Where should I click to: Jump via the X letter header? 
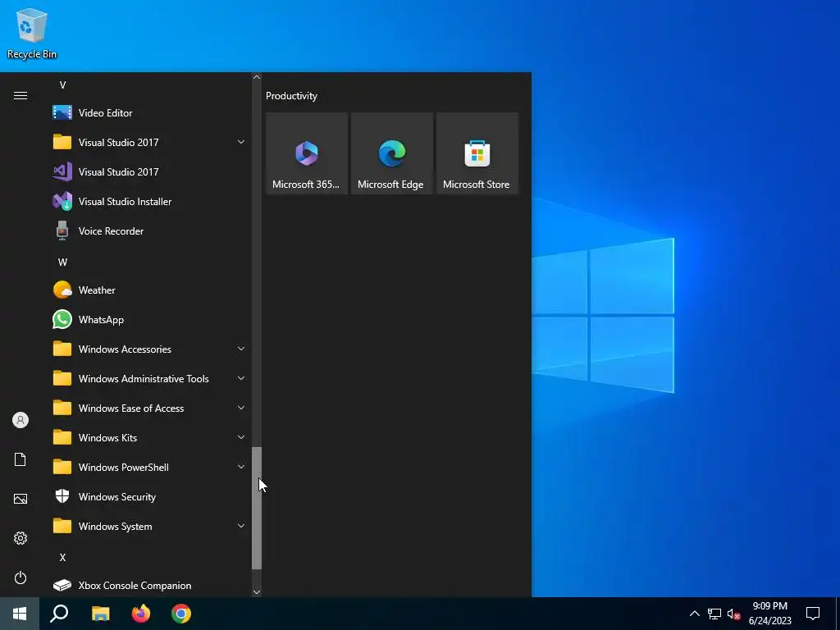click(x=62, y=557)
